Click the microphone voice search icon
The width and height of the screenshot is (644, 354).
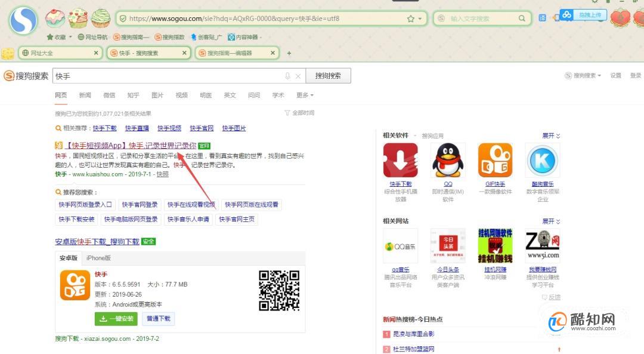click(x=287, y=76)
